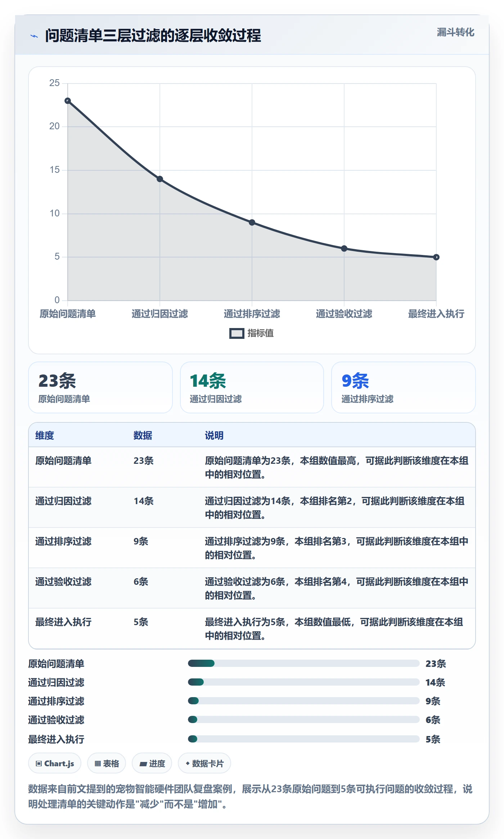
Task: Click the 23条 value beside the progress bar
Action: point(436,664)
